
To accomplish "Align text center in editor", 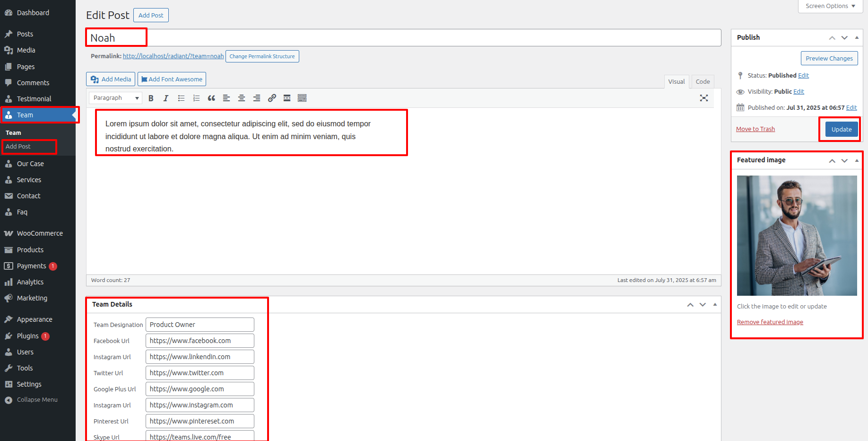I will [x=242, y=98].
